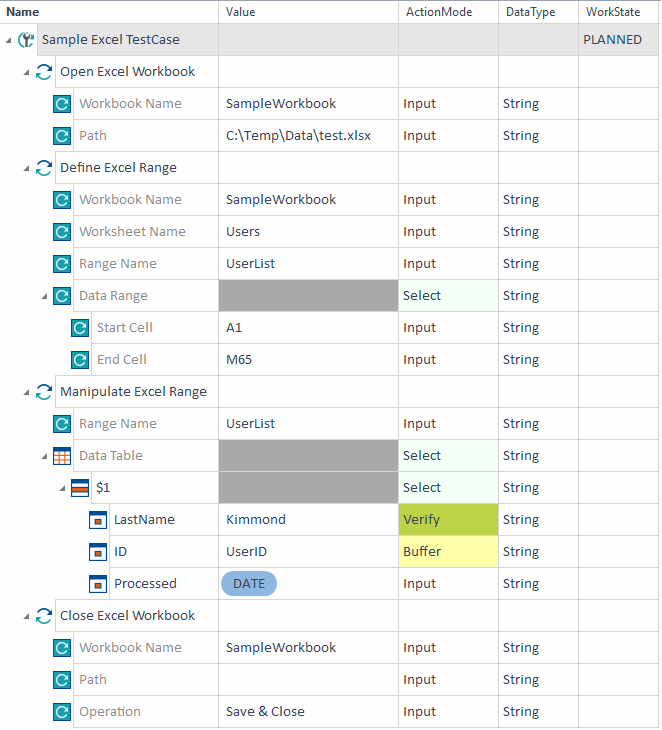662x730 pixels.
Task: Collapse the $1 row node
Action: (63, 488)
